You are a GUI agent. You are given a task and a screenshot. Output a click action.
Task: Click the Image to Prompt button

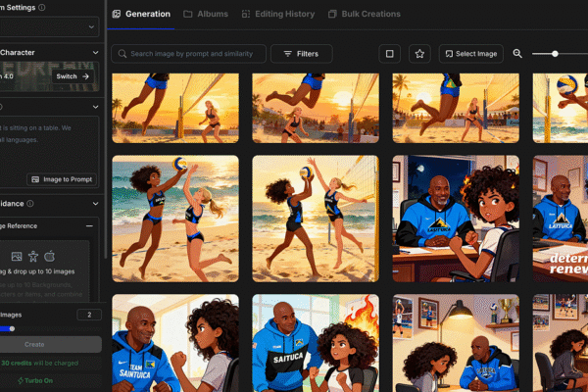pyautogui.click(x=61, y=179)
